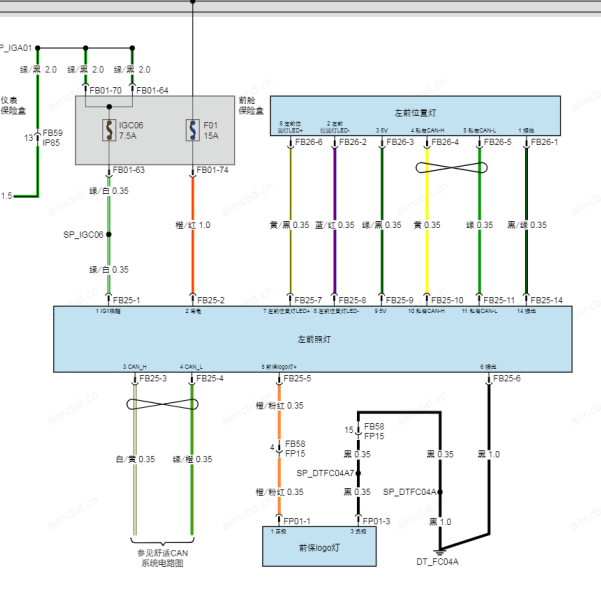Select pin label FB25-11
Screen dimensions: 601x609
coord(499,300)
